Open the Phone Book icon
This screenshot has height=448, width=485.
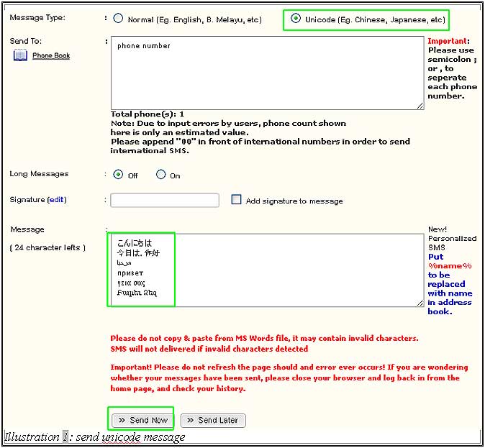(x=20, y=55)
